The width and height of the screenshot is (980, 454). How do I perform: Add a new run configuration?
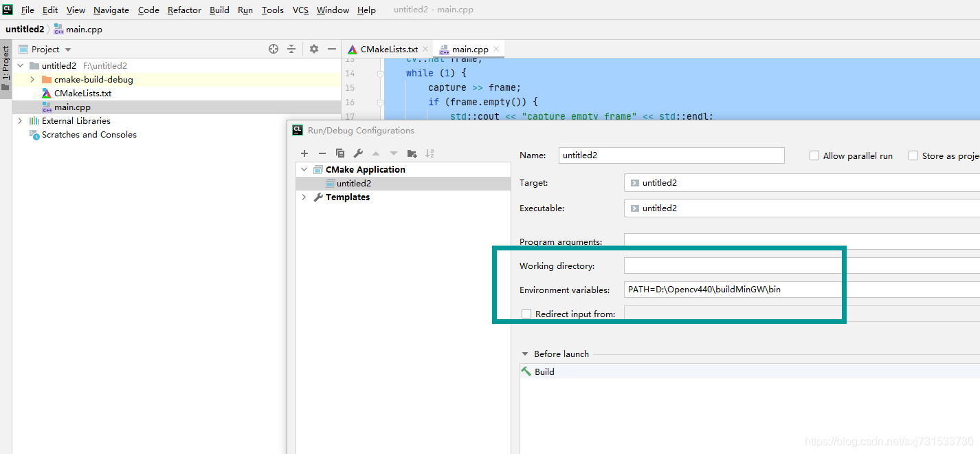point(304,153)
